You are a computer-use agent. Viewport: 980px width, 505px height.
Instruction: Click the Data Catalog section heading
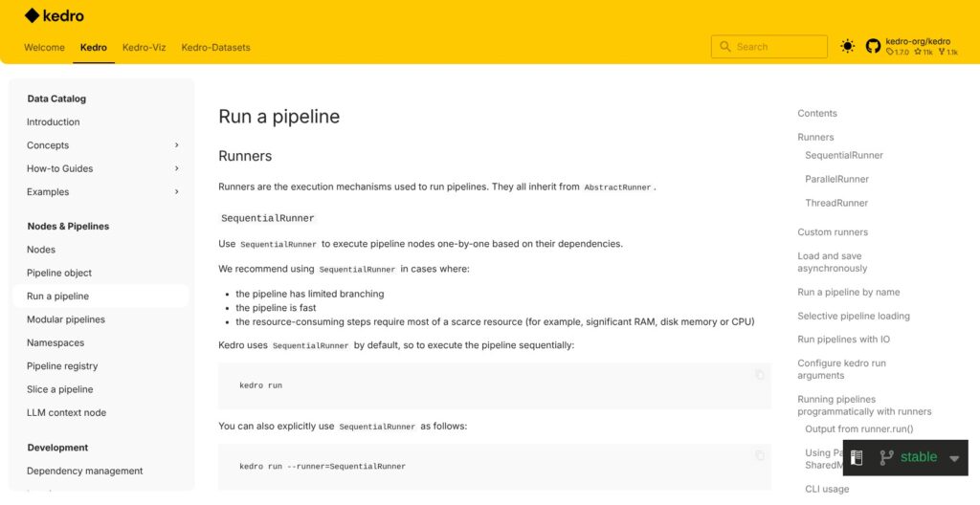(56, 99)
